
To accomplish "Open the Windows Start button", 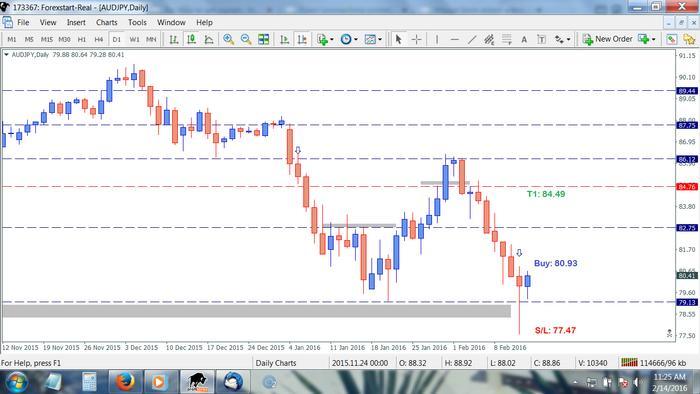I will click(16, 382).
